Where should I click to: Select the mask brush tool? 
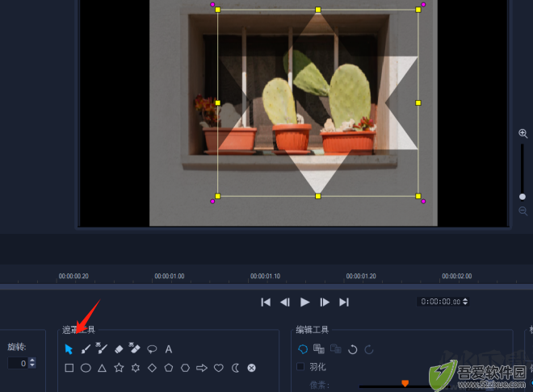(86, 349)
